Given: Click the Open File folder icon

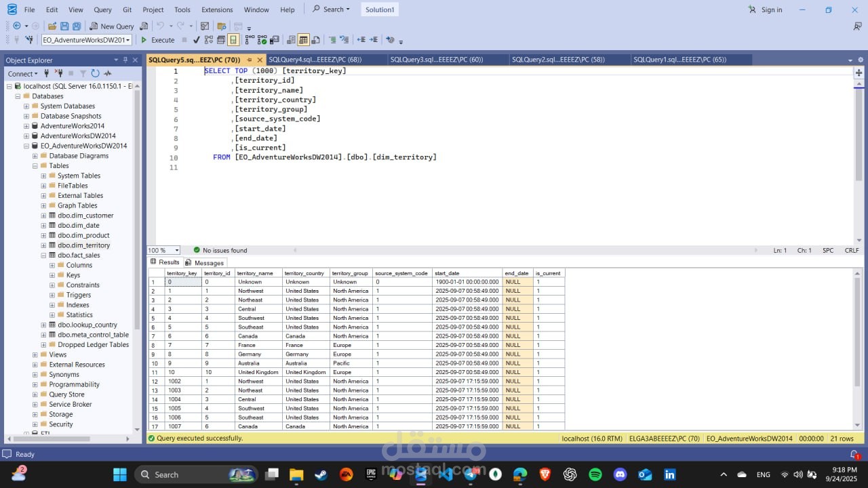Looking at the screenshot, I should click(52, 26).
